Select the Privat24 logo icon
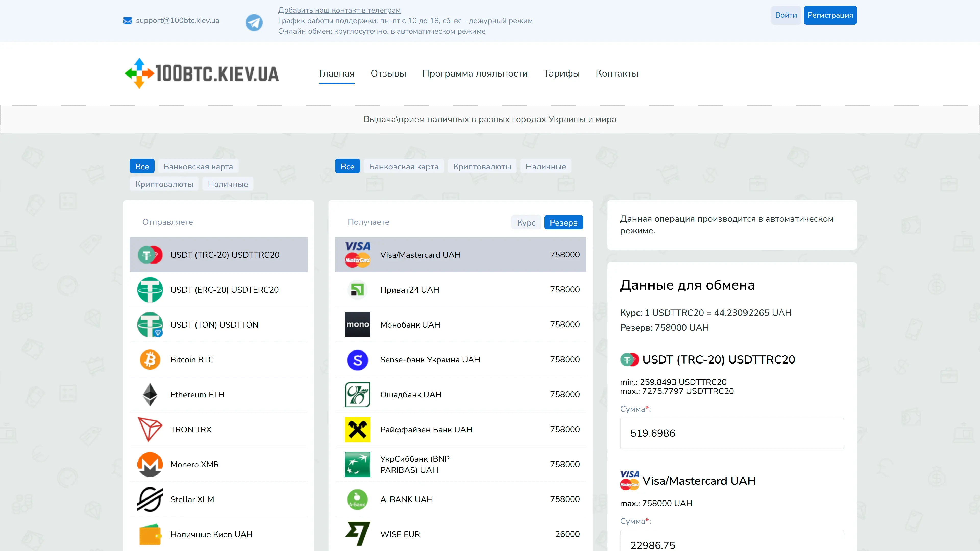Image resolution: width=980 pixels, height=551 pixels. coord(357,290)
